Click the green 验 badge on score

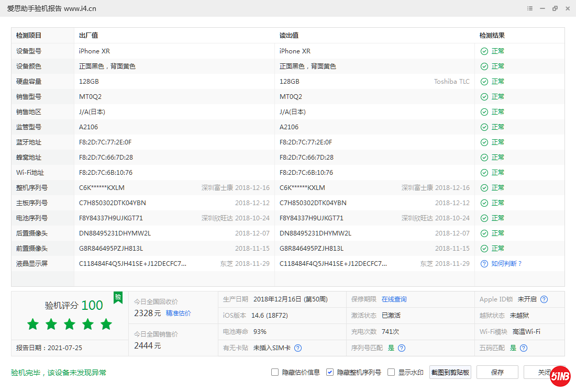pos(118,297)
